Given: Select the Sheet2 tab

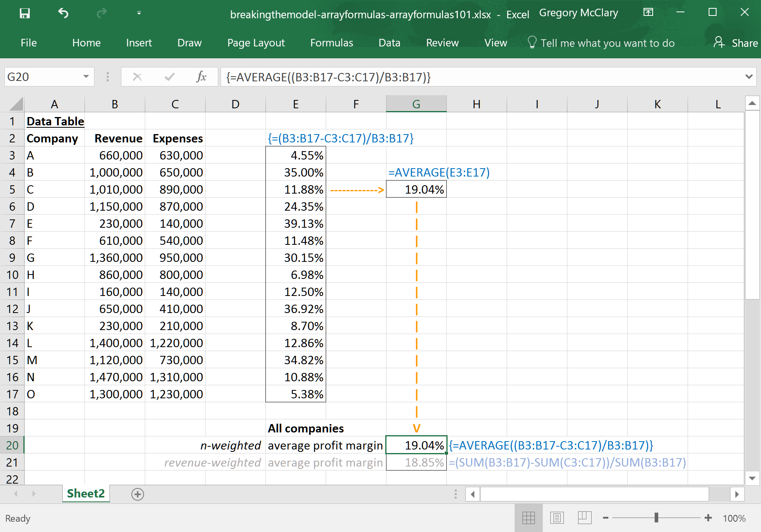Looking at the screenshot, I should tap(86, 493).
